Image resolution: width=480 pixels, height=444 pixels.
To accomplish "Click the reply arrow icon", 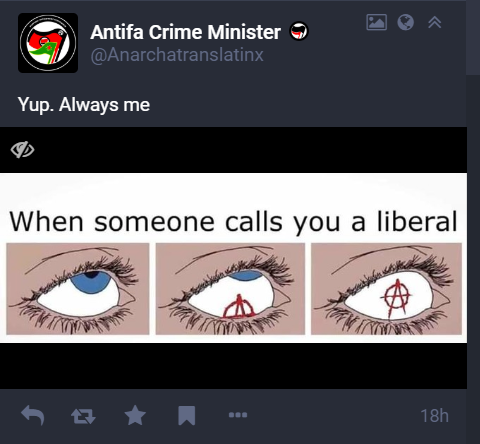I will pos(33,415).
